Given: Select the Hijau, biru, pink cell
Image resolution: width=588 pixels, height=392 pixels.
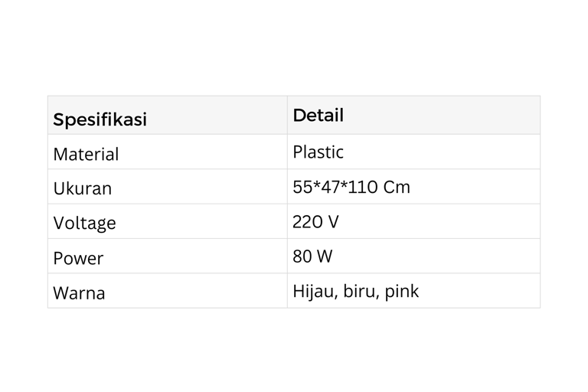Looking at the screenshot, I should click(x=355, y=291).
